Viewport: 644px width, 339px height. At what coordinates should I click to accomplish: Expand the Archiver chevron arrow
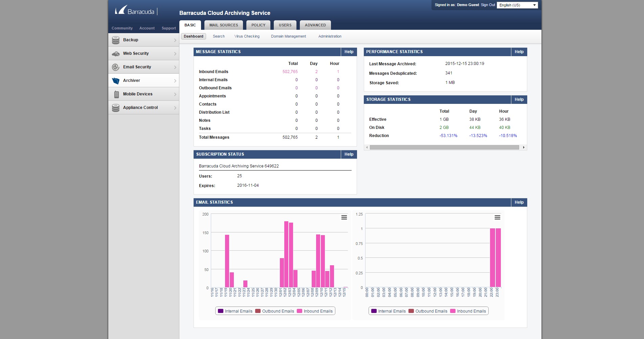(175, 81)
